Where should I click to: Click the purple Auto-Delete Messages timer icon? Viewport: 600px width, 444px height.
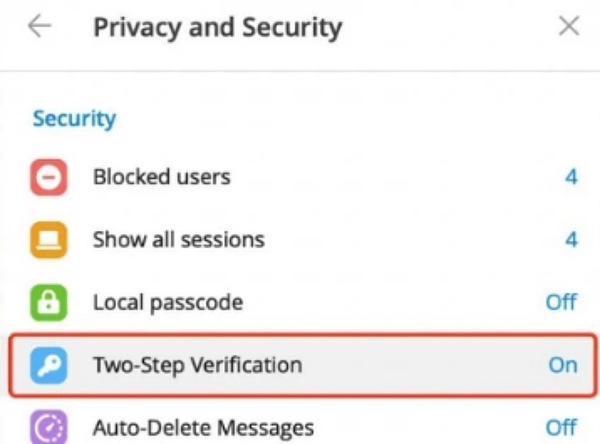[x=51, y=427]
